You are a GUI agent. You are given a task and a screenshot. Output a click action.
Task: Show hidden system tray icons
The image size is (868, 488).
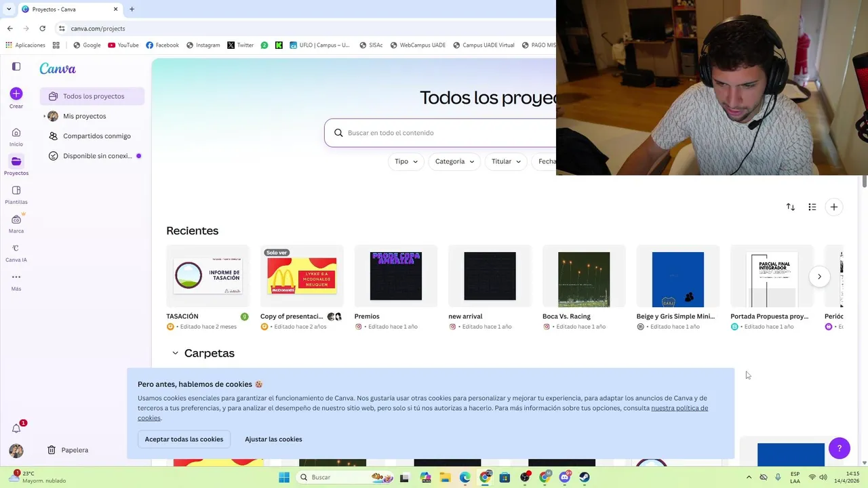(749, 477)
